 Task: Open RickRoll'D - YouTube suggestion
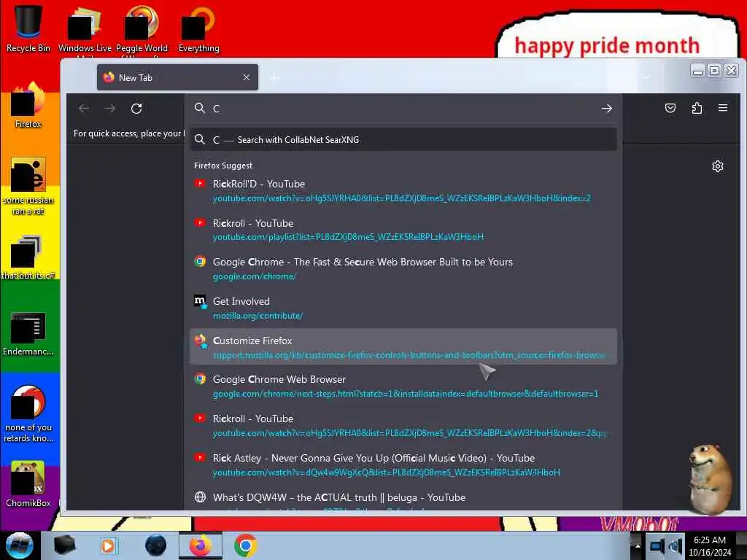click(403, 190)
